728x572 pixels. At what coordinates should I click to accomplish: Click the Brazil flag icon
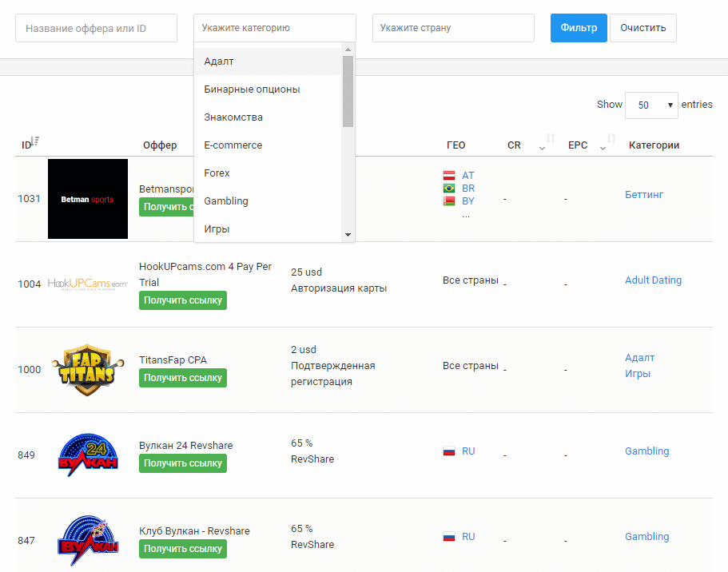[x=449, y=188]
